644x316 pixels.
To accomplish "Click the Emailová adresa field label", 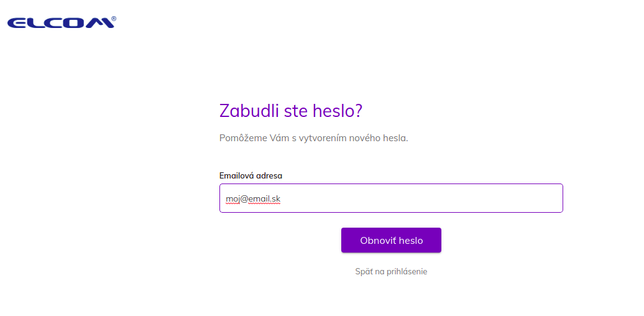I will [x=251, y=176].
